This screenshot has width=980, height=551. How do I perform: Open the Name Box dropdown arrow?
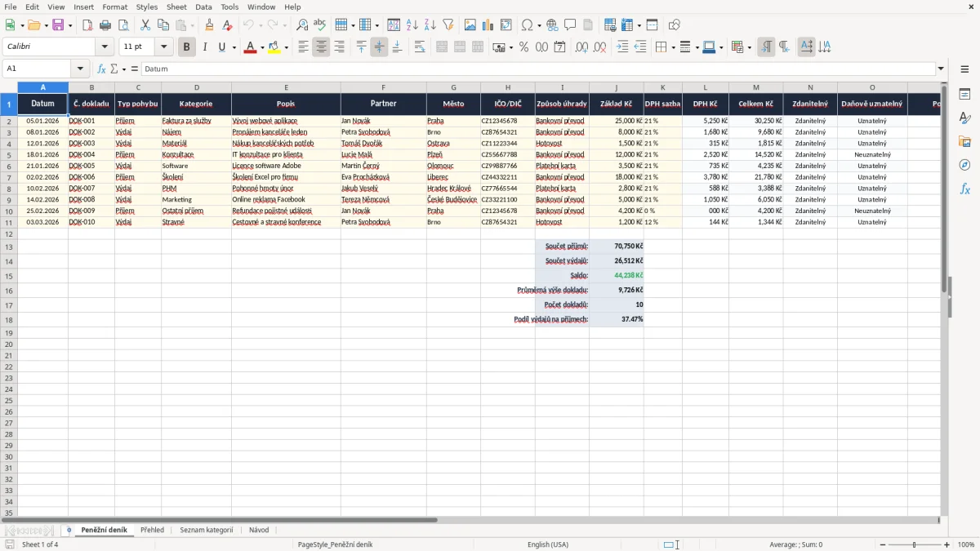(x=80, y=69)
